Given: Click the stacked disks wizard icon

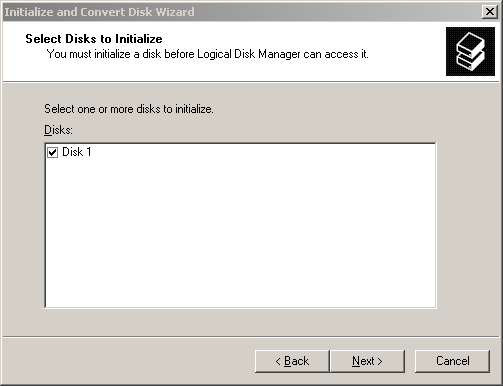Looking at the screenshot, I should (470, 51).
